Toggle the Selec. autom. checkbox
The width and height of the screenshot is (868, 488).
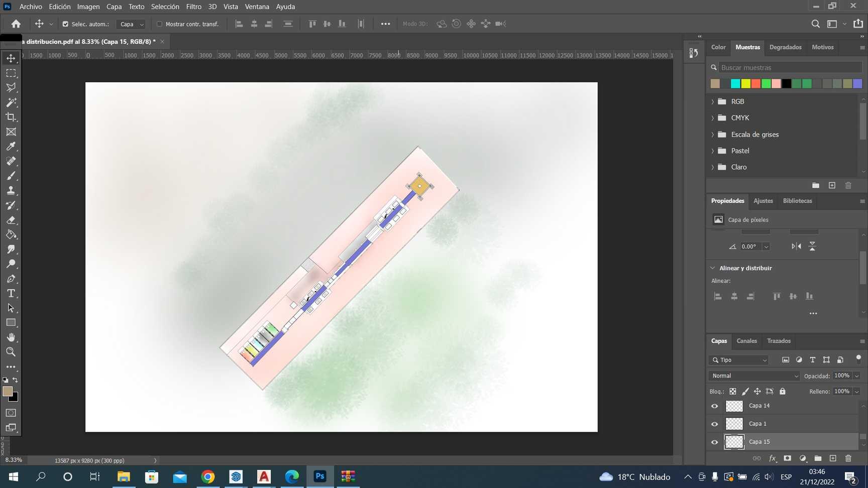coord(65,24)
